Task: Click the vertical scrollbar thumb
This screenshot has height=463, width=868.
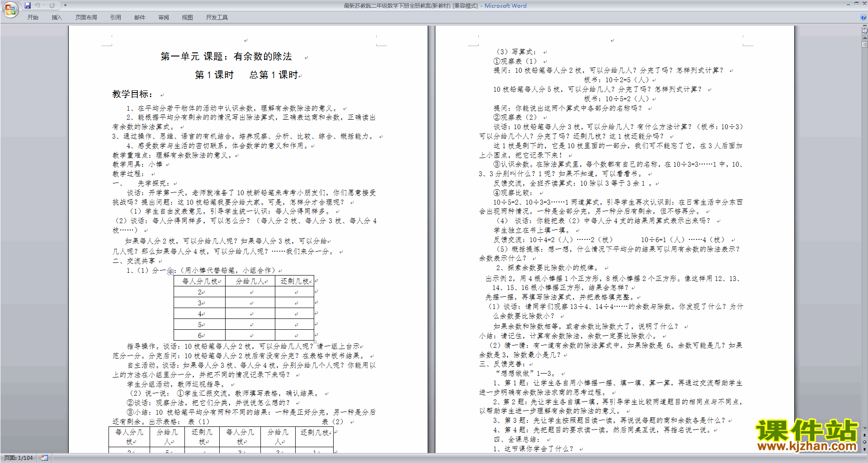Action: point(864,45)
